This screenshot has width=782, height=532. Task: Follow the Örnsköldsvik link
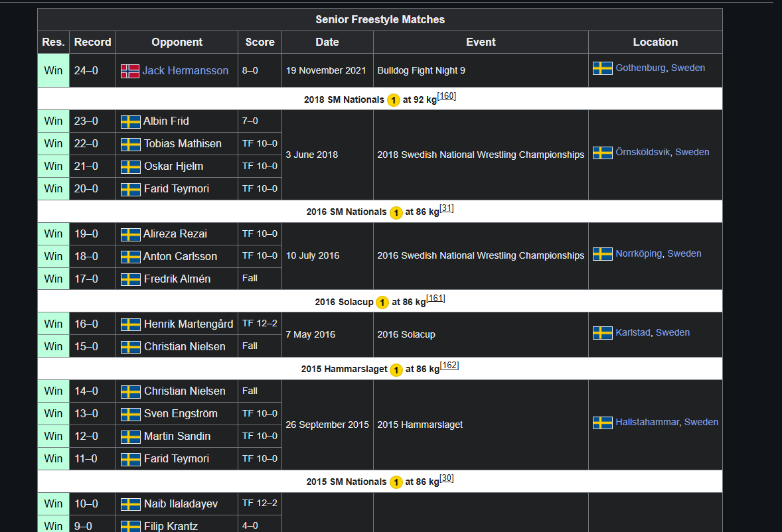(x=643, y=152)
